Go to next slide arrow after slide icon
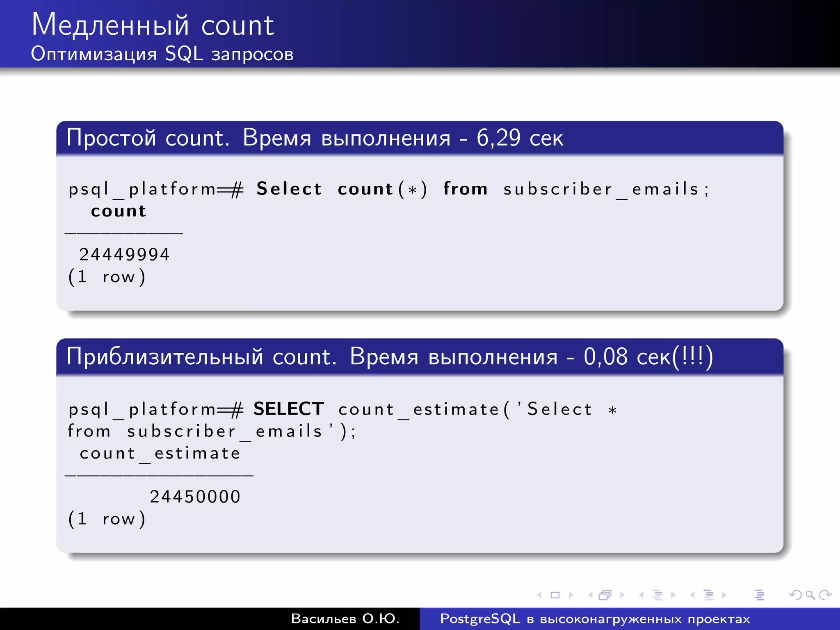Screen dimensions: 840x630 point(571,595)
